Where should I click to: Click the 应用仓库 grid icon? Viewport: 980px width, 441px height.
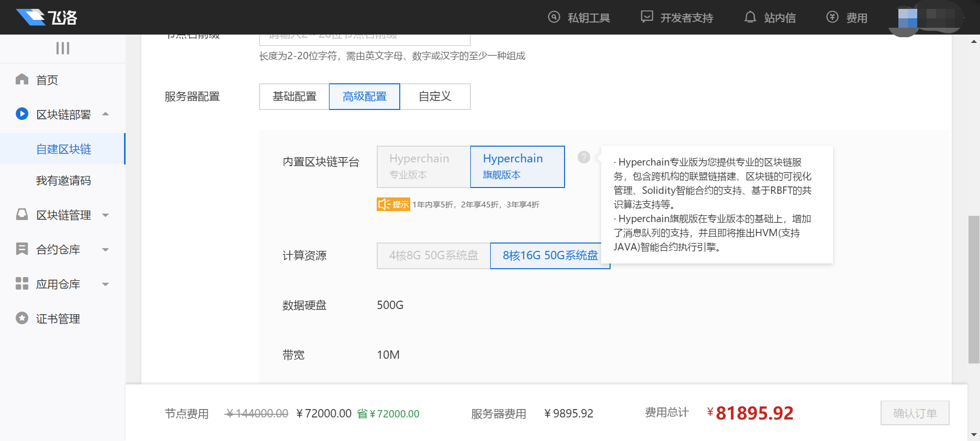coord(22,283)
